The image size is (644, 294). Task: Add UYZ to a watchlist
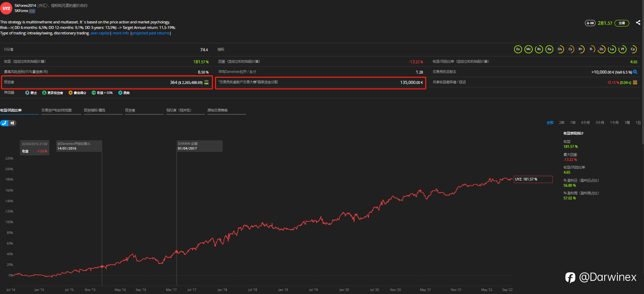point(590,23)
